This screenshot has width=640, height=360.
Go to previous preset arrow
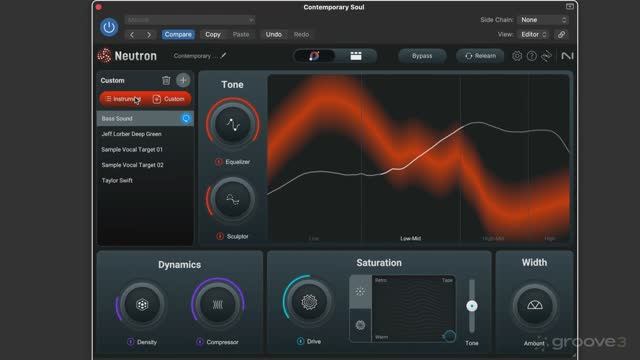click(132, 35)
